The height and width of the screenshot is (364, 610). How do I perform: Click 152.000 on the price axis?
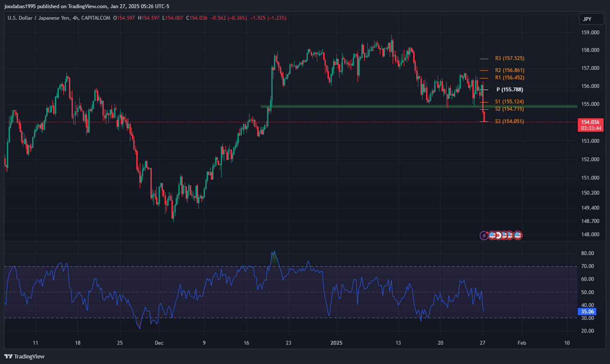[x=590, y=159]
